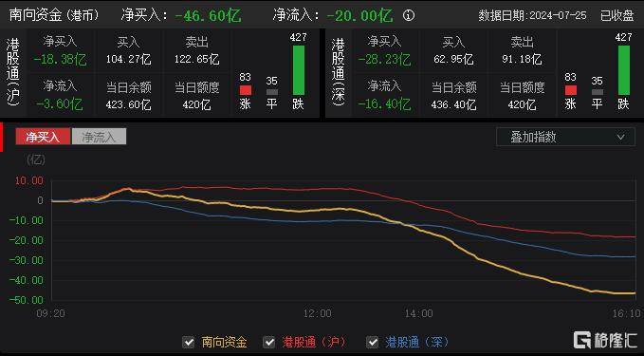644x356 pixels.
Task: Uncheck the 南向资金 legend checkbox
Action: pyautogui.click(x=189, y=342)
